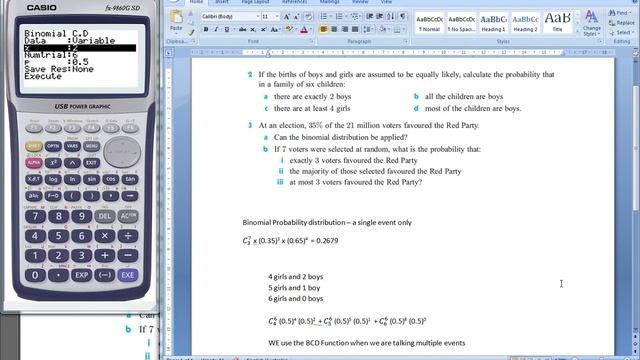Open the font size dropdown
This screenshot has width=640, height=360.
click(277, 16)
